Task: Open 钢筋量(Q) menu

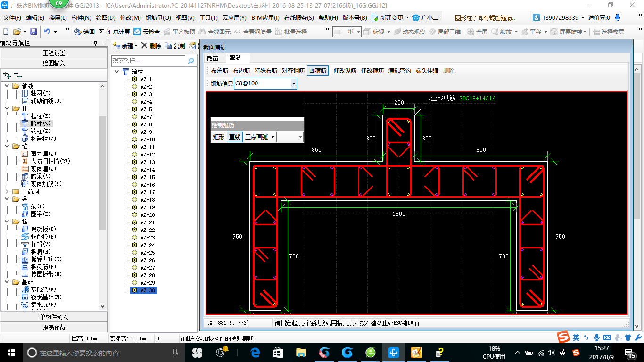Action: (x=158, y=18)
